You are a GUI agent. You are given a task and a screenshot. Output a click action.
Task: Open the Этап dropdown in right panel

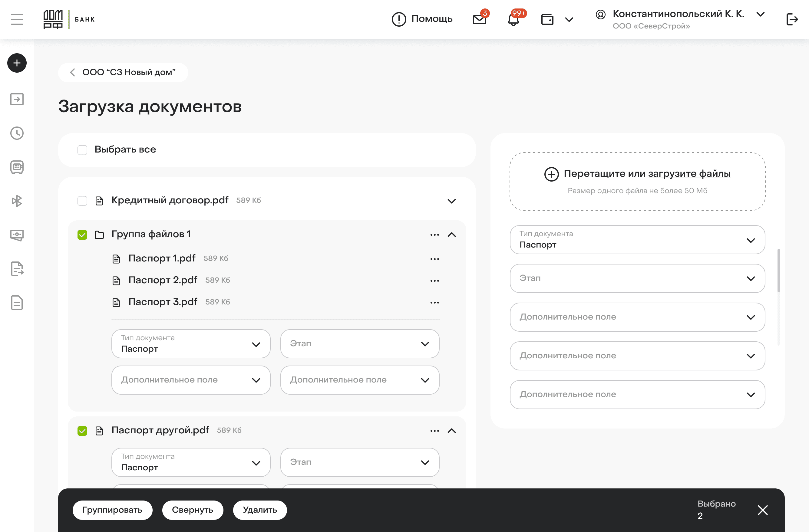[637, 278]
